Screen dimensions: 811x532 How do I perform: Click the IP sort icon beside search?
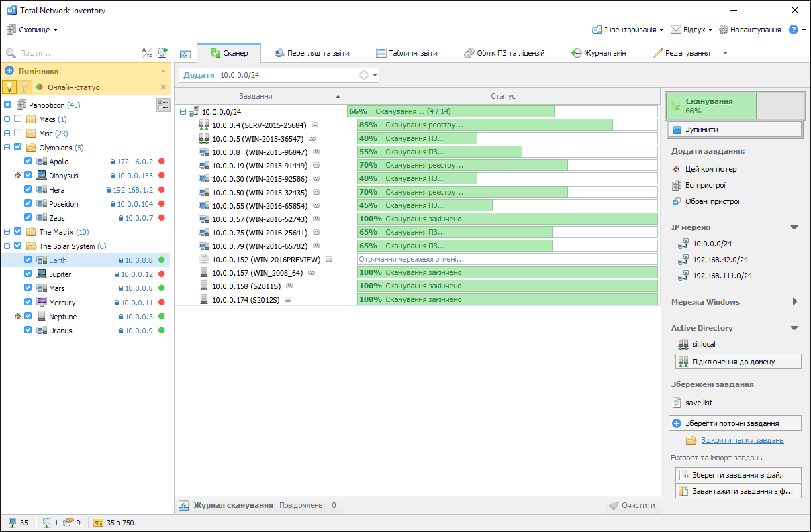coord(146,53)
